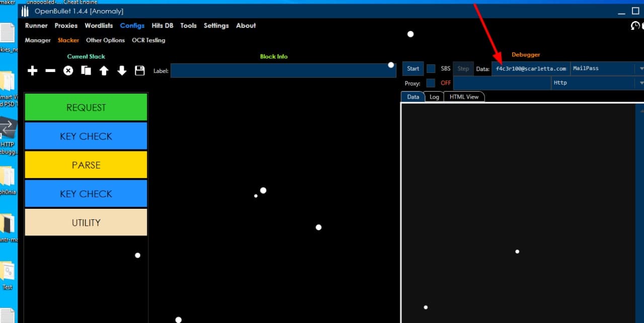
Task: Remove selected block using minus icon
Action: (x=50, y=71)
